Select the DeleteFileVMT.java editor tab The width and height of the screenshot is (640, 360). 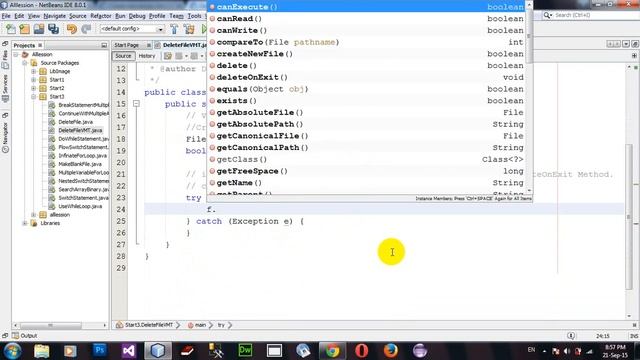pos(184,45)
